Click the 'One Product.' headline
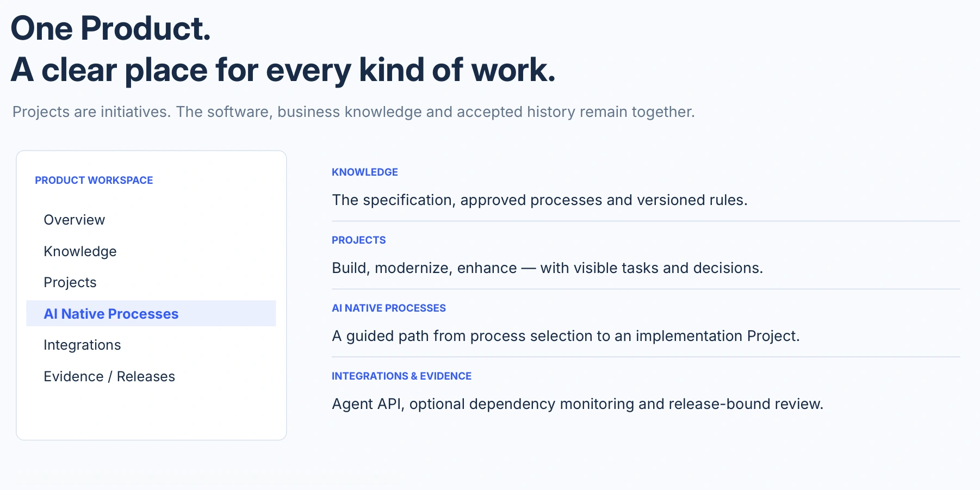This screenshot has width=980, height=490. [110, 28]
